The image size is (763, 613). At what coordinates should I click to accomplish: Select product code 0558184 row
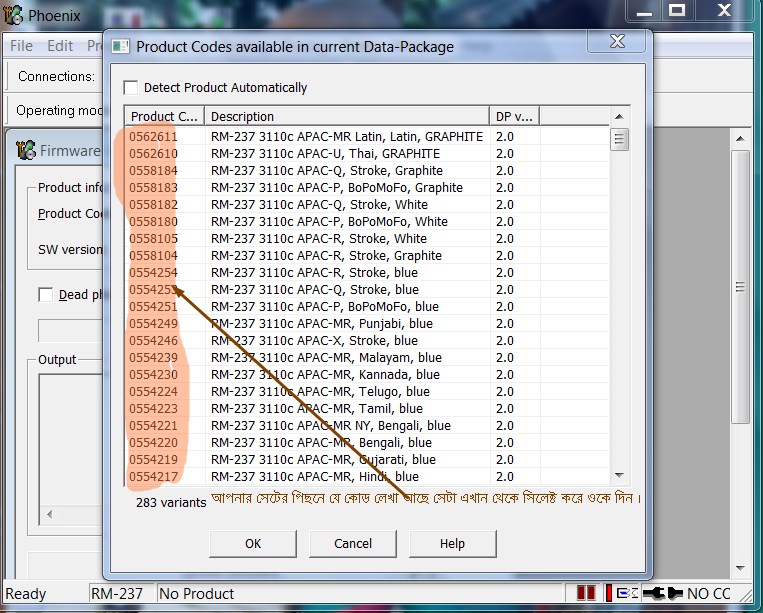pos(367,171)
